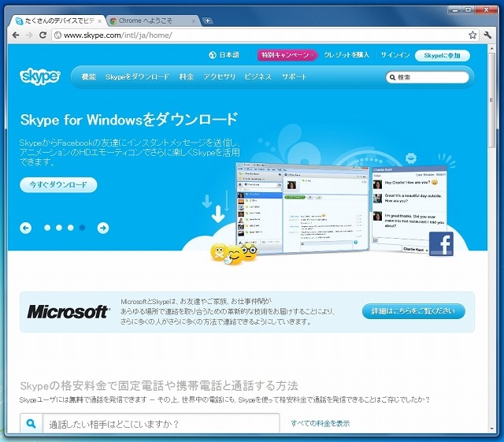Screen dimensions: 504x442
Task: Click the 検索 search field
Action: (427, 77)
